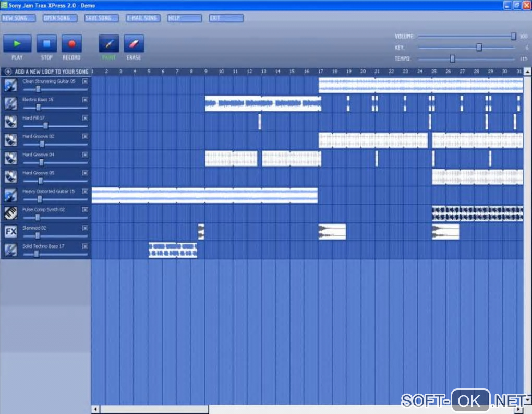This screenshot has height=414, width=532.
Task: Click the OPEN SONG button
Action: click(59, 18)
